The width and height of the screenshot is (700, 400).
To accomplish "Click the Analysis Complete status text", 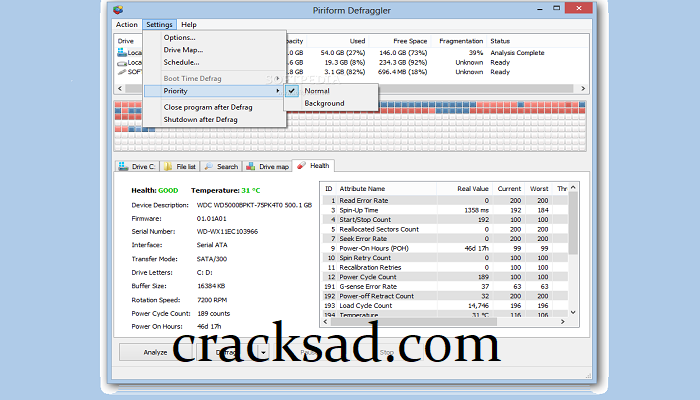I will pos(517,53).
